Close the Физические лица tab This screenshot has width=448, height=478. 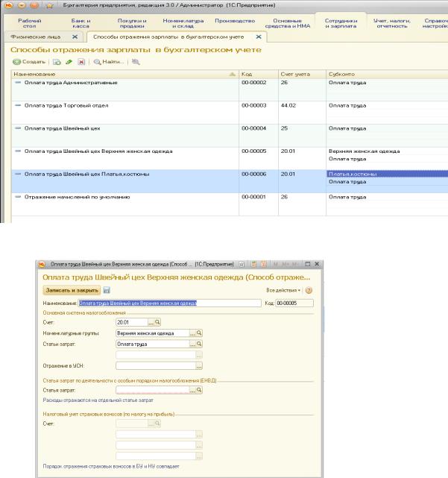click(x=75, y=37)
